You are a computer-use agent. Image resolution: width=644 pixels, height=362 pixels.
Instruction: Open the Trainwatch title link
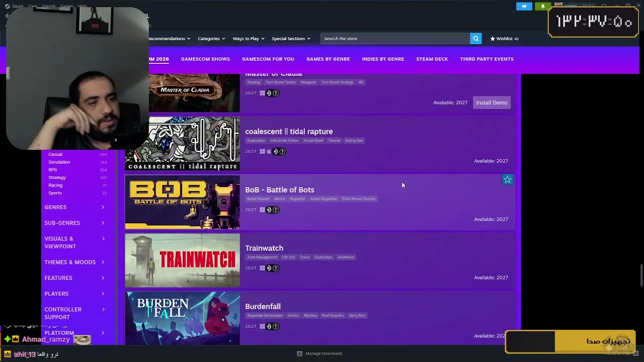click(264, 248)
